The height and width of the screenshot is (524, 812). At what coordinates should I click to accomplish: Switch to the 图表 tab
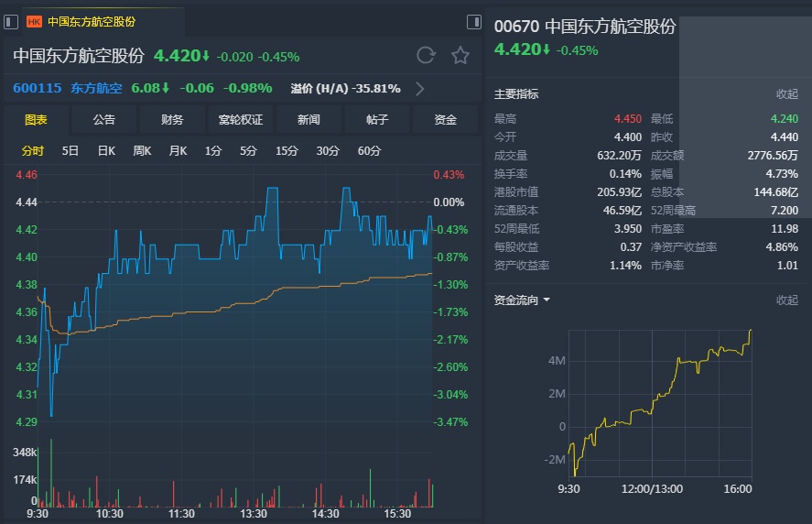point(36,120)
